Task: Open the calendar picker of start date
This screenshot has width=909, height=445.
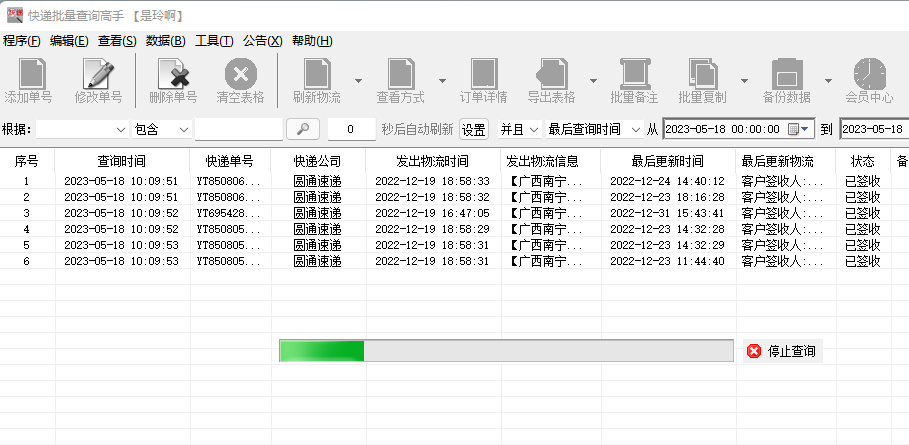Action: tap(799, 129)
